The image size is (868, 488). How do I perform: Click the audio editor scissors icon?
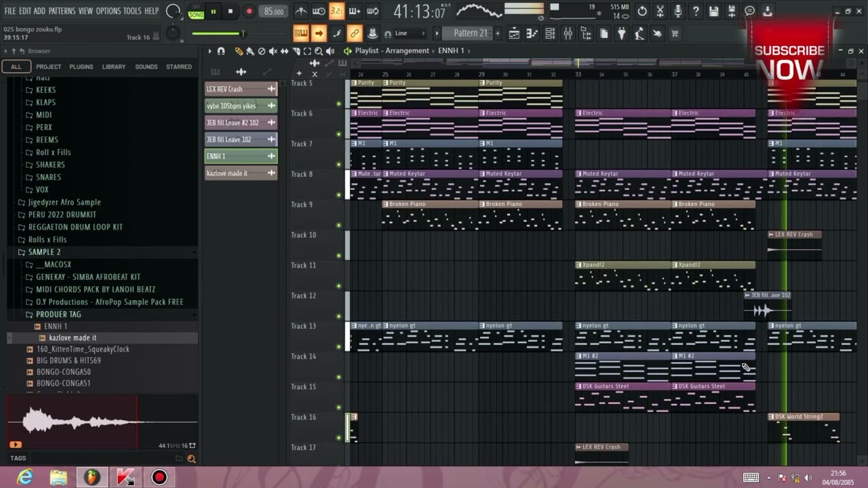(x=660, y=11)
